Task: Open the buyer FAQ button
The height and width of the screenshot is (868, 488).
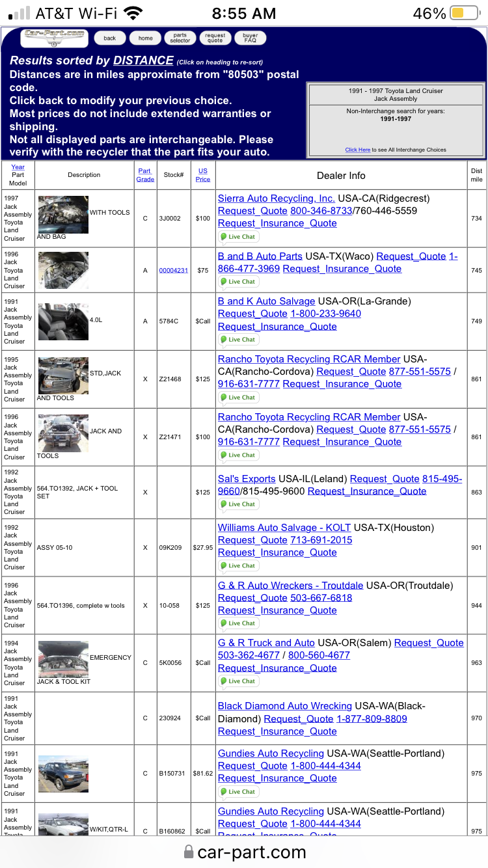Action: (250, 38)
